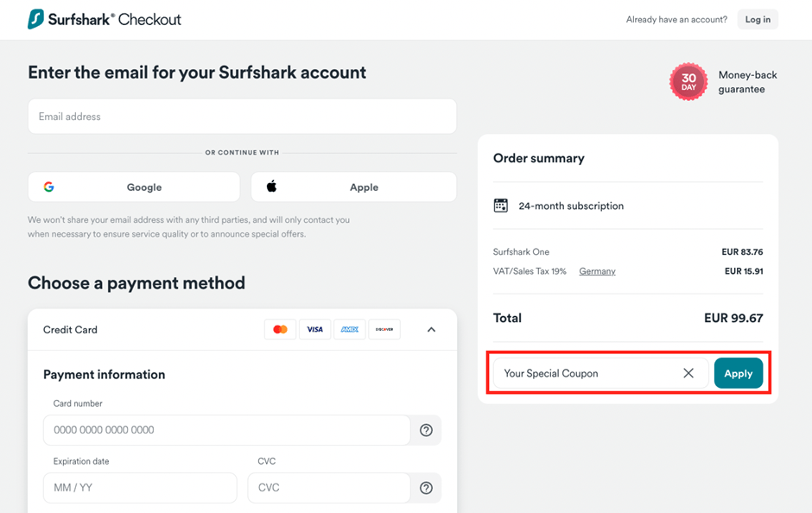Click the 30-day money-back badge

click(688, 82)
